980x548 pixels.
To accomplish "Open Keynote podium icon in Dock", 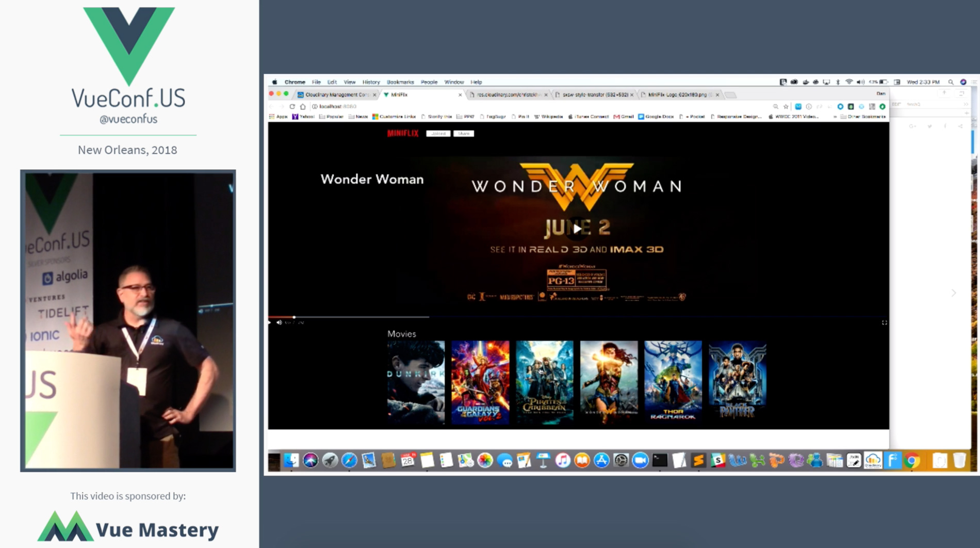I will pos(543,460).
